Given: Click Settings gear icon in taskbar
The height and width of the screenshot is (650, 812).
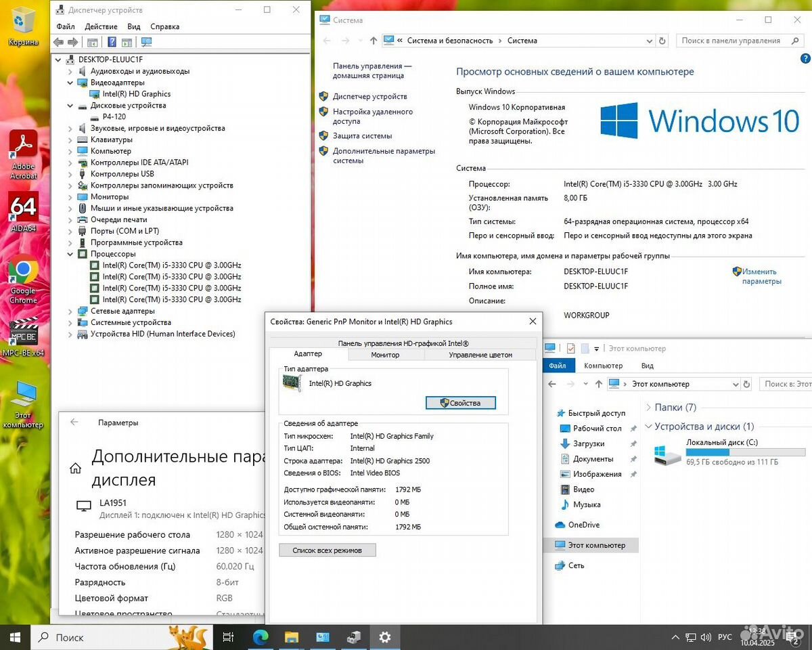Looking at the screenshot, I should click(x=385, y=637).
